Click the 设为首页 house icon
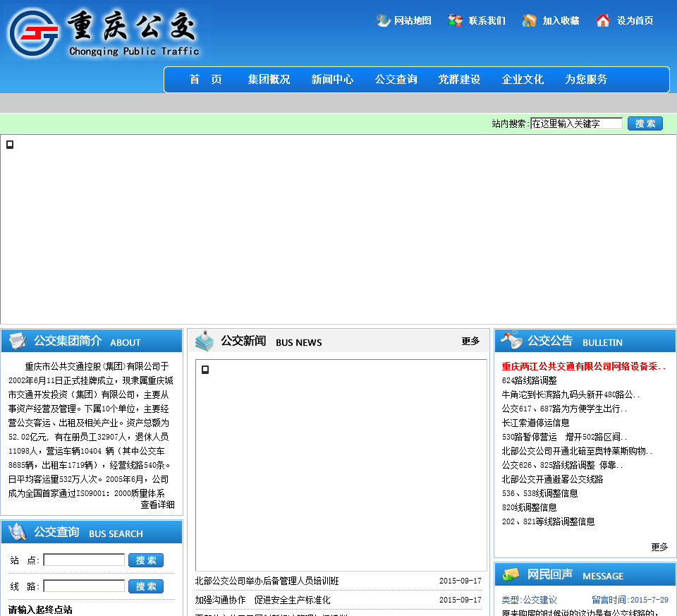This screenshot has height=616, width=677. click(603, 20)
